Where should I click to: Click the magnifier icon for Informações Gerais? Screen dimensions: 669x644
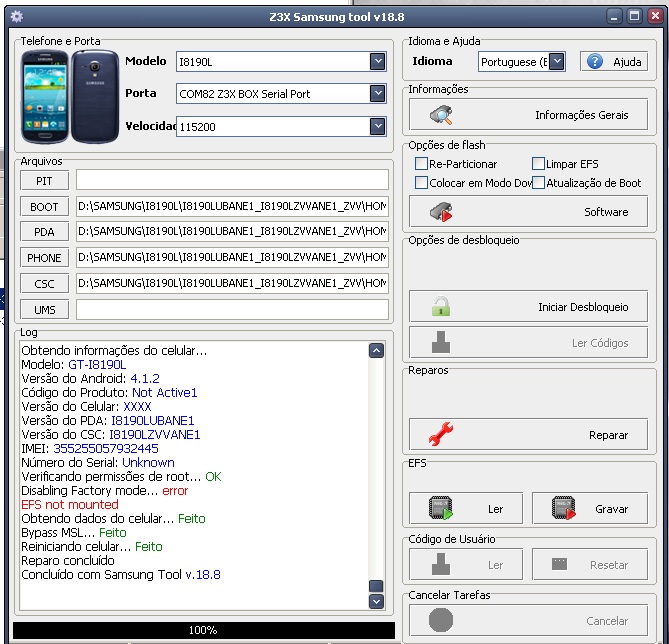pyautogui.click(x=441, y=115)
